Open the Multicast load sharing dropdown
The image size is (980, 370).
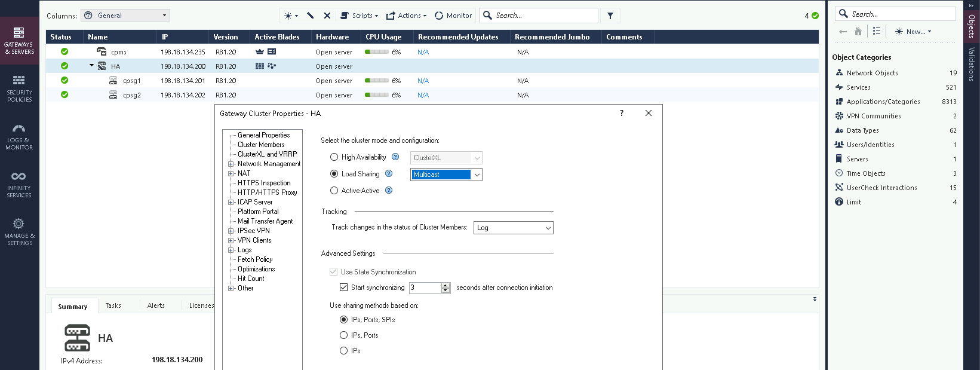point(476,175)
